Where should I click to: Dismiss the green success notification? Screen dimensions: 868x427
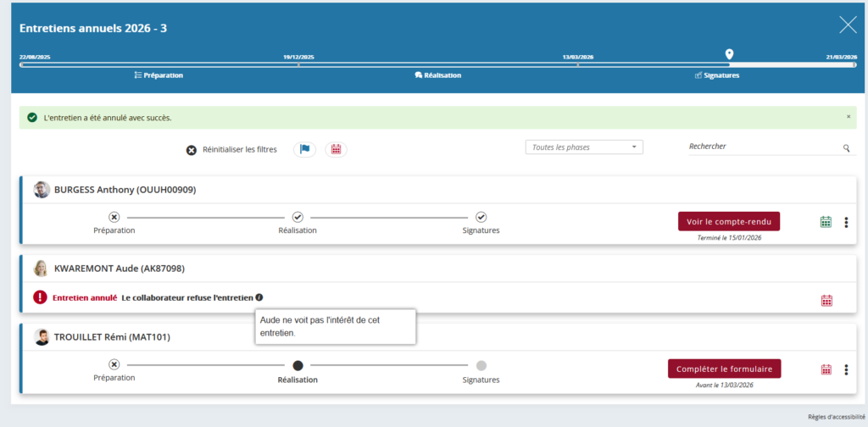(x=849, y=116)
